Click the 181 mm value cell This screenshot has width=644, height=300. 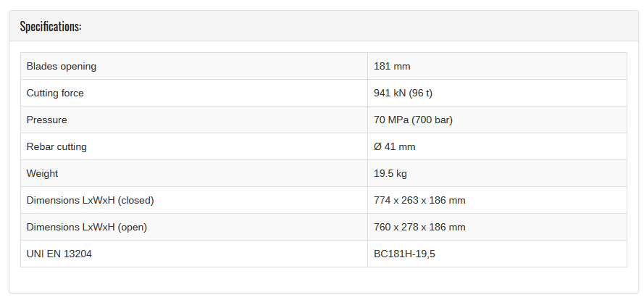[497, 66]
